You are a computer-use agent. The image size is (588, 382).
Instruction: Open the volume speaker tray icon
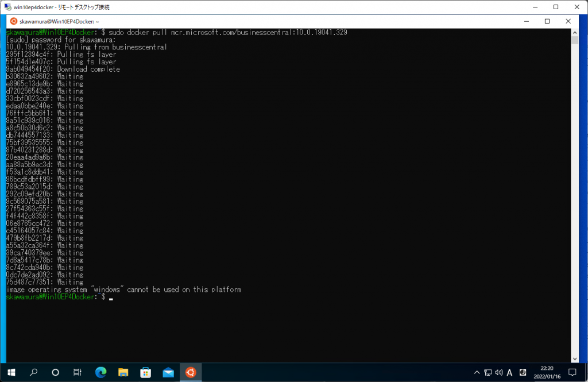pos(499,372)
